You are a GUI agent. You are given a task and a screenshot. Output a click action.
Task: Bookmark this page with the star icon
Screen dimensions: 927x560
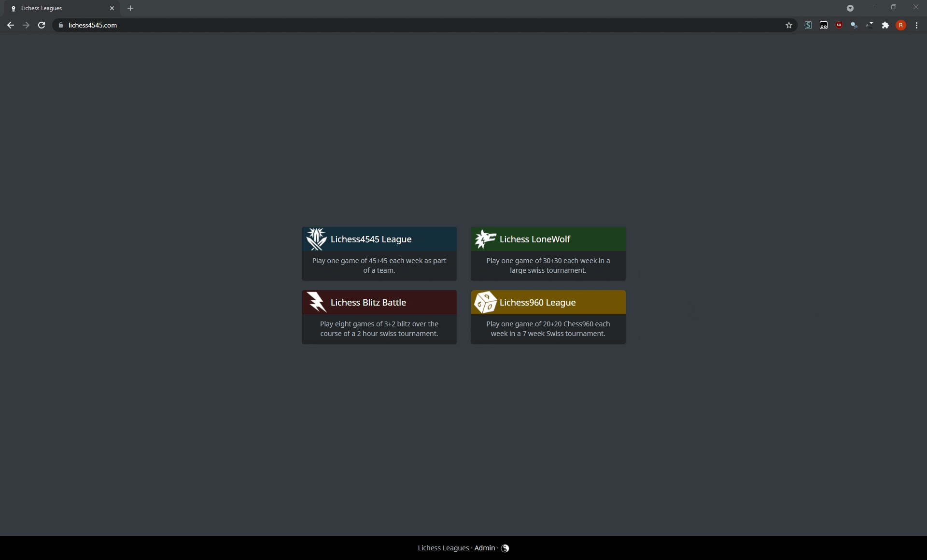(x=789, y=25)
